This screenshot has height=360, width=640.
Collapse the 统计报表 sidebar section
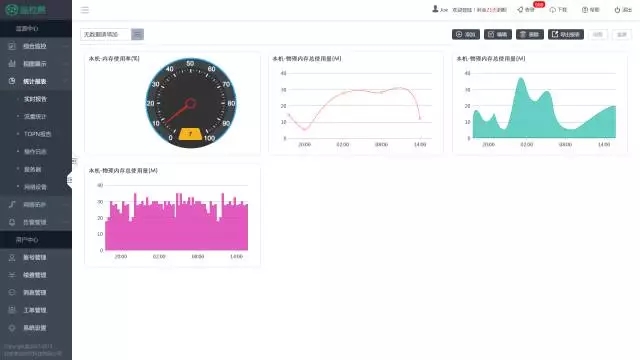[x=36, y=82]
